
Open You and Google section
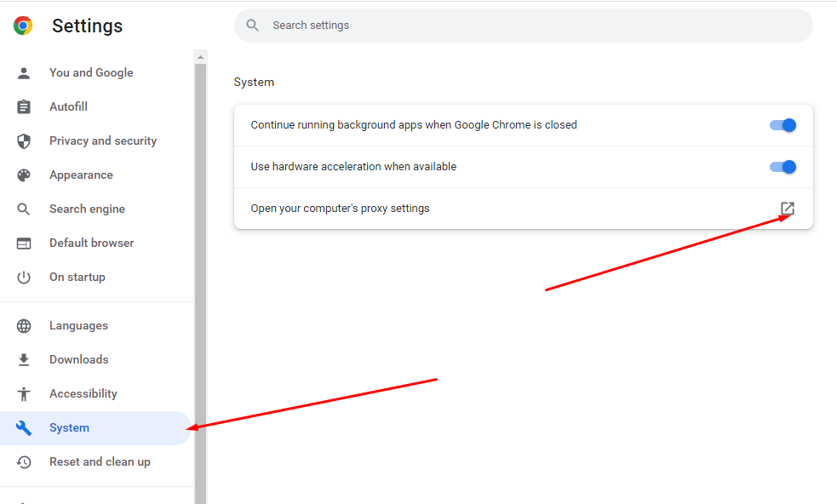96,72
